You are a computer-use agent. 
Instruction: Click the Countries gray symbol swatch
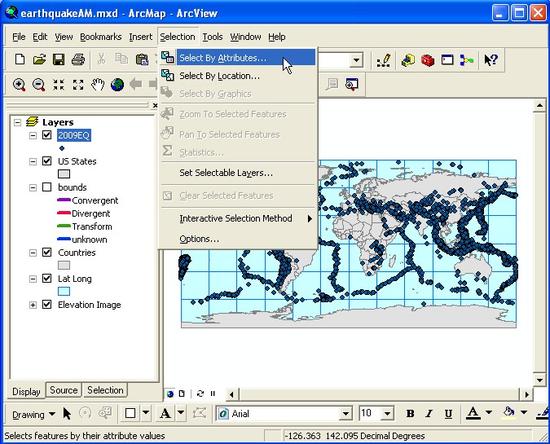(63, 265)
